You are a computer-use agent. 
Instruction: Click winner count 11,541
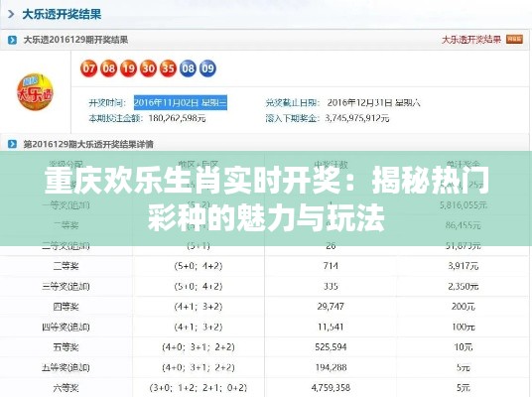click(331, 327)
